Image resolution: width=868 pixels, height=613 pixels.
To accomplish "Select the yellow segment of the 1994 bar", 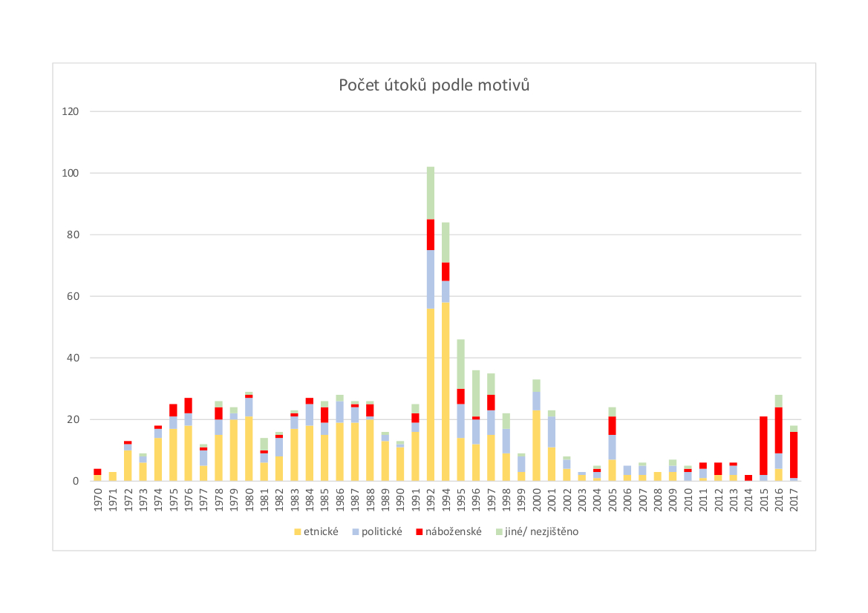I will pyautogui.click(x=446, y=391).
